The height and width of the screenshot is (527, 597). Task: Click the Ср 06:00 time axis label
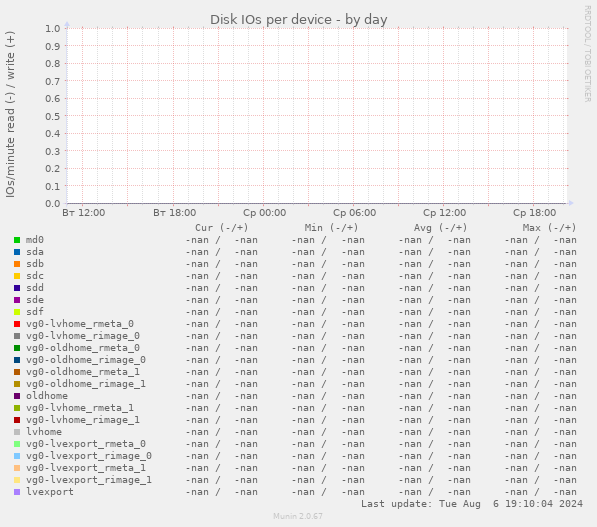tap(354, 212)
